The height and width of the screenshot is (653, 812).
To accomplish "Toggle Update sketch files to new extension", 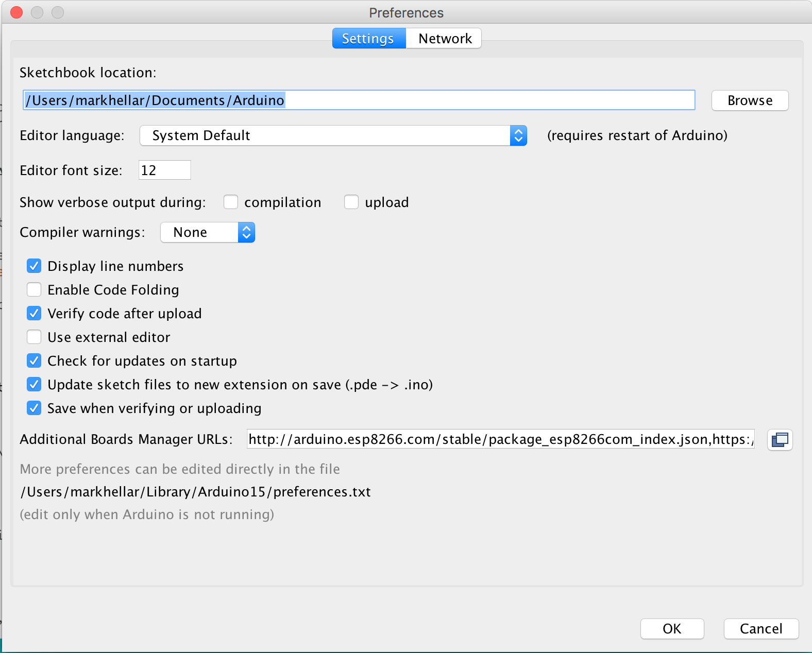I will pos(34,385).
